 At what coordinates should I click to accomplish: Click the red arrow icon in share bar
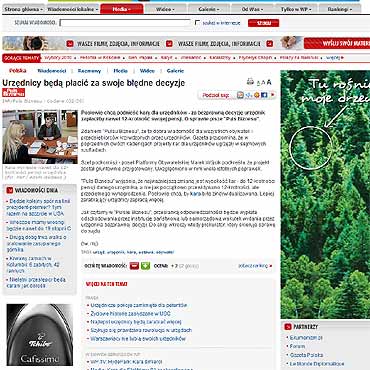pos(273,95)
